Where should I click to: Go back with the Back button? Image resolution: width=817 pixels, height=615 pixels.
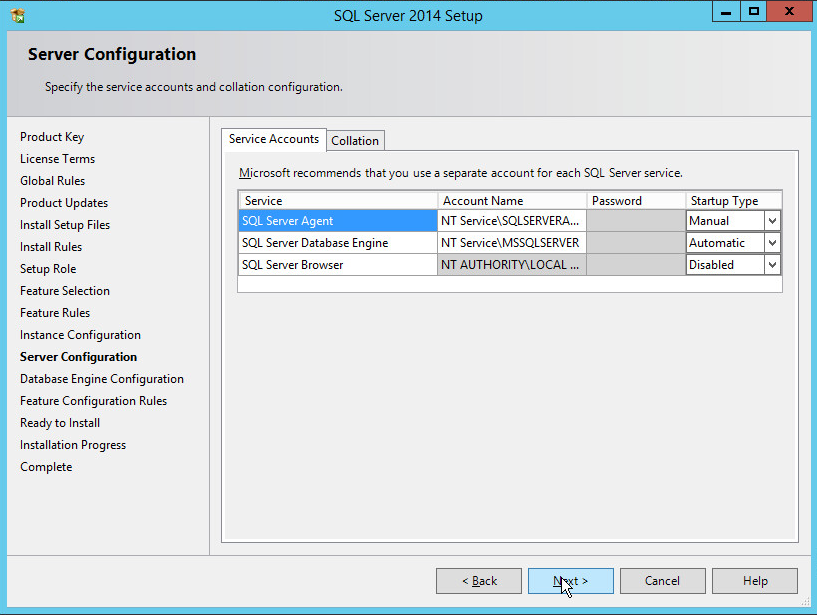(479, 581)
